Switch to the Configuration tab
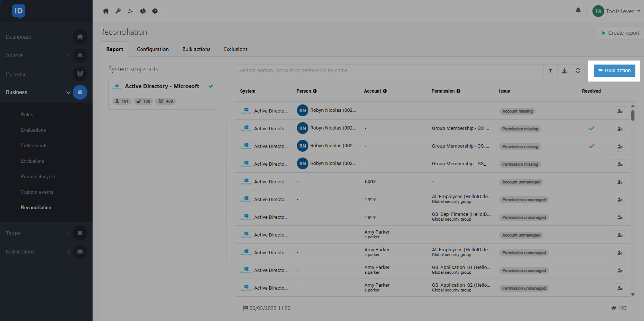644x321 pixels. point(153,49)
